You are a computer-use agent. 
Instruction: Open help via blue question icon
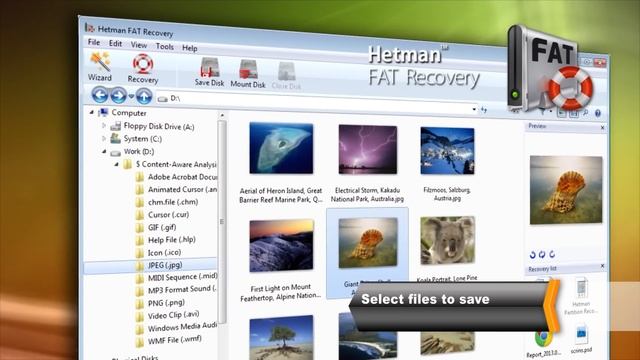[598, 113]
